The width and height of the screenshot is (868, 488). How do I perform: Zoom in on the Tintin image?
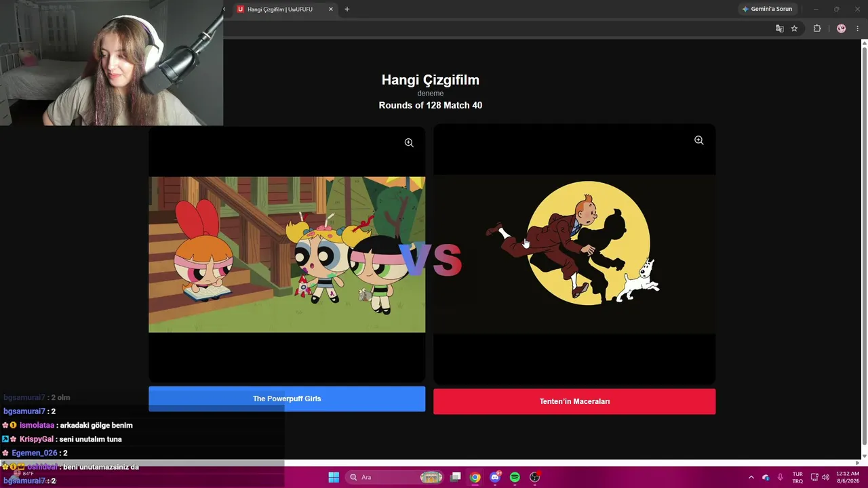tap(699, 140)
